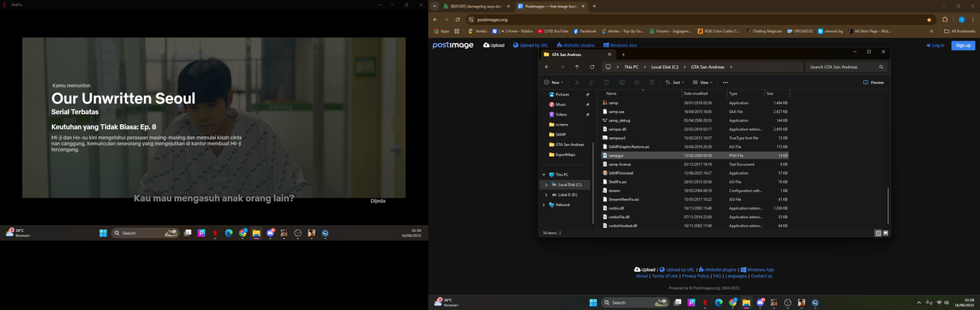Expand the This PC tree node
Image resolution: width=980 pixels, height=310 pixels.
pos(545,175)
